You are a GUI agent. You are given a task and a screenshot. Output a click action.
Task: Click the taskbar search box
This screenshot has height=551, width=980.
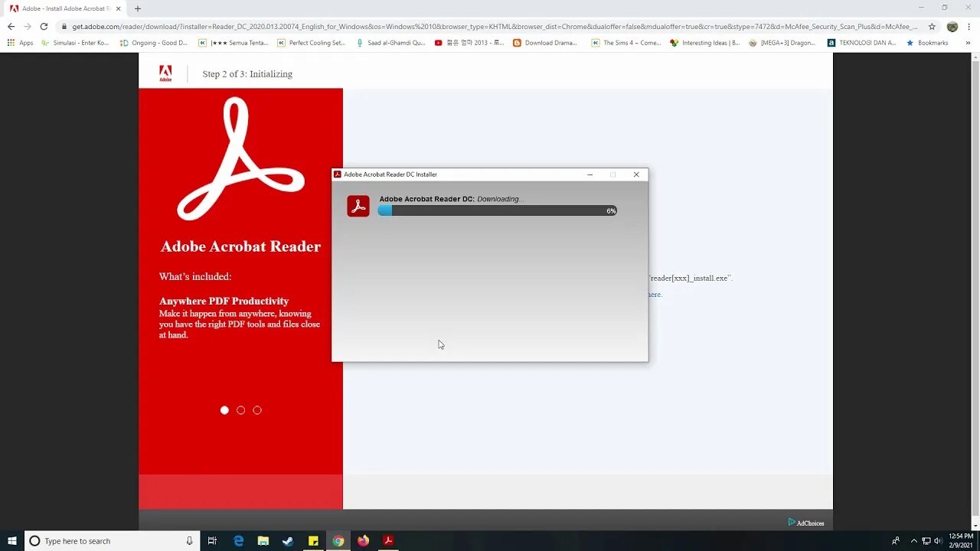(x=113, y=540)
